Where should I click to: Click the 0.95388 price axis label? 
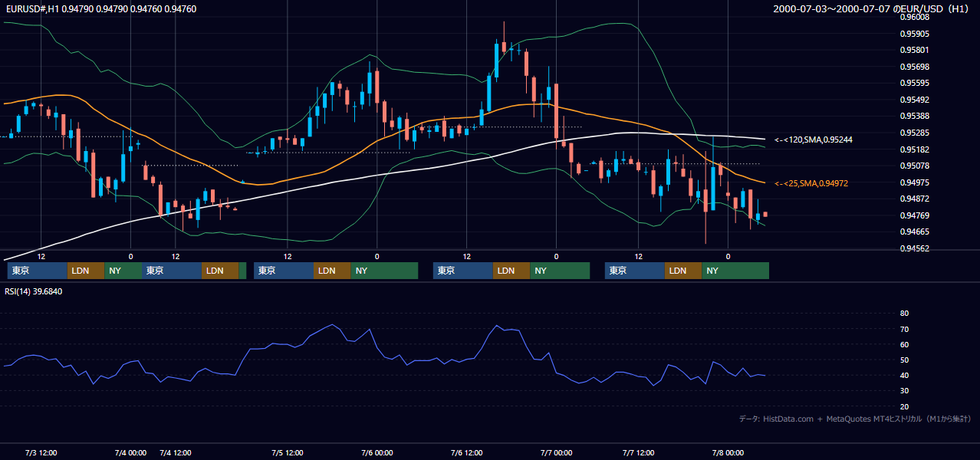916,116
